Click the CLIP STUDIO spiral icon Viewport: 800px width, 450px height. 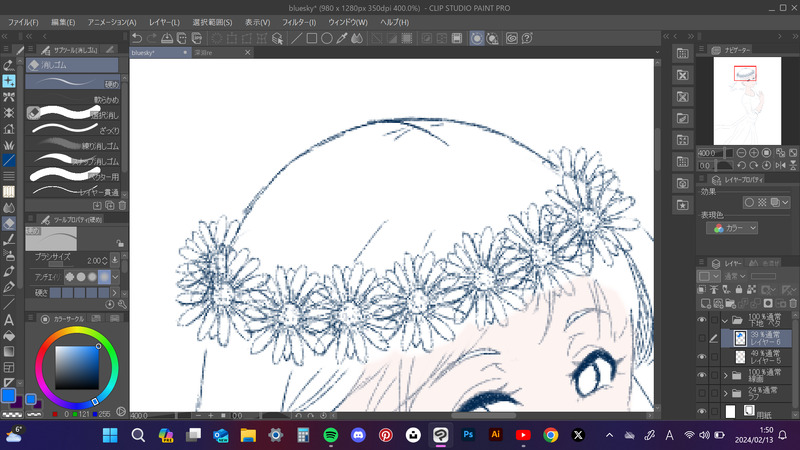point(512,38)
